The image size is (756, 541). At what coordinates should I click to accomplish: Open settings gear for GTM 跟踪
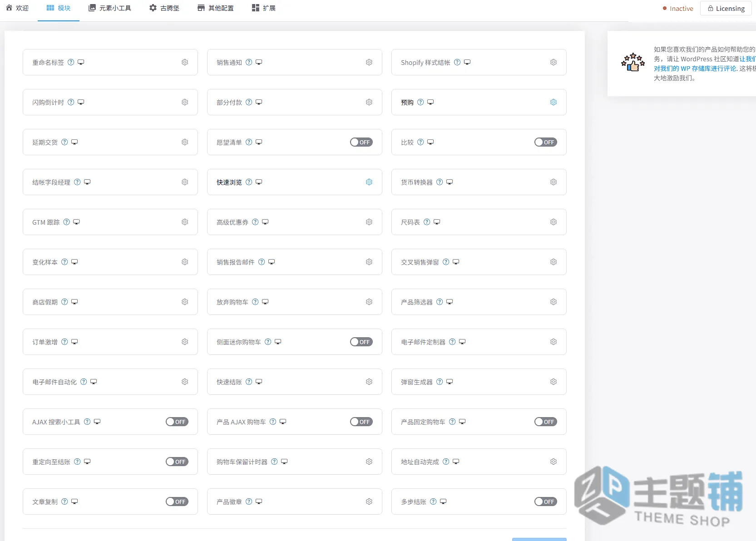tap(185, 222)
